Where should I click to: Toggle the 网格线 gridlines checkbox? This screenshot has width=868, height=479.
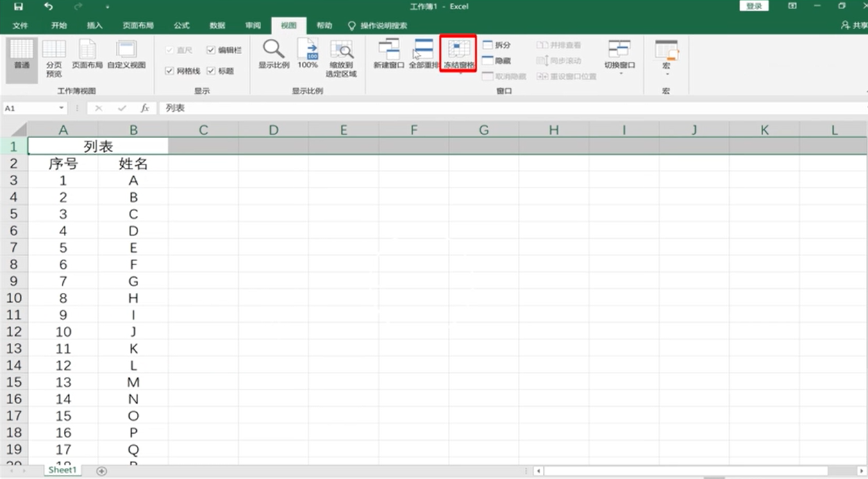click(x=169, y=71)
